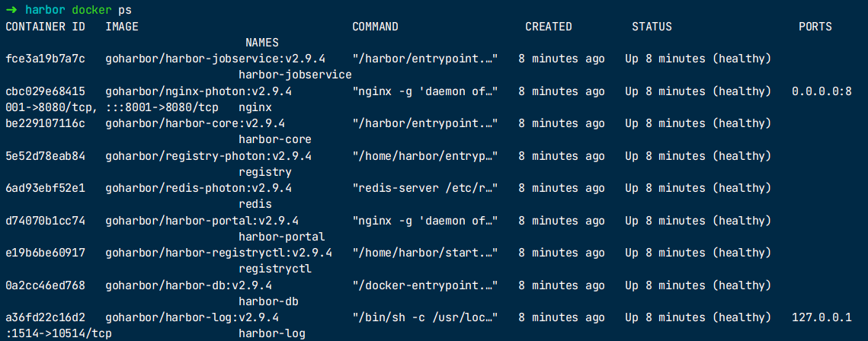Click the "/docker-entrypoint…" command text

pos(425,285)
